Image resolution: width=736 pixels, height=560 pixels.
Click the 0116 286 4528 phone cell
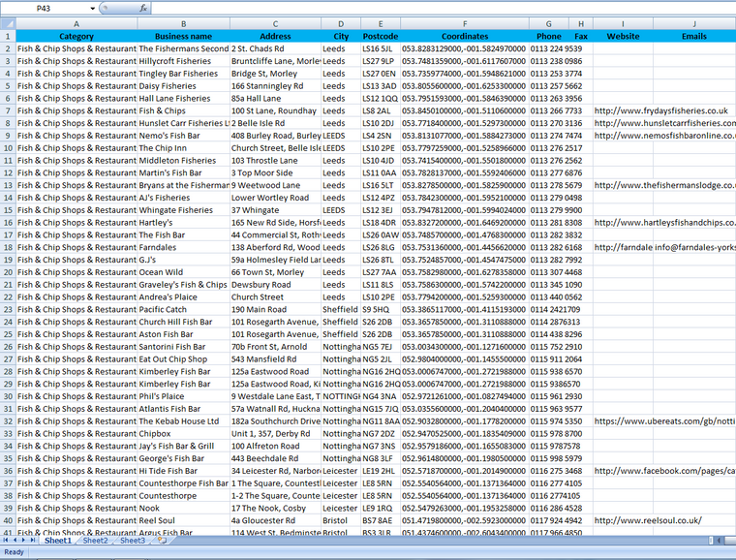click(x=549, y=509)
